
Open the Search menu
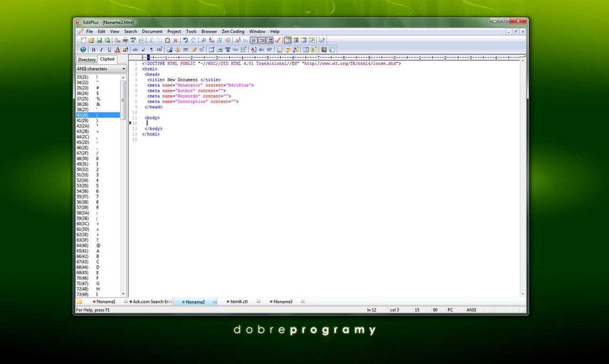pyautogui.click(x=130, y=31)
